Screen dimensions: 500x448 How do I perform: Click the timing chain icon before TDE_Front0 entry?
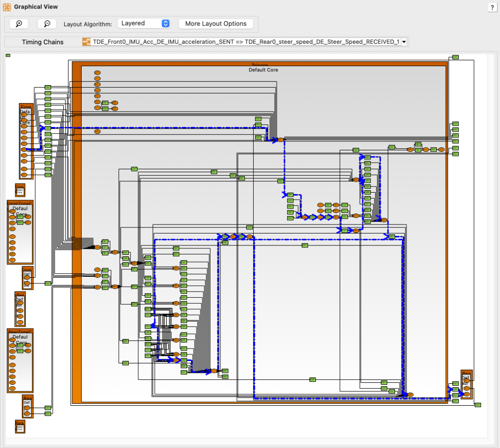click(86, 42)
